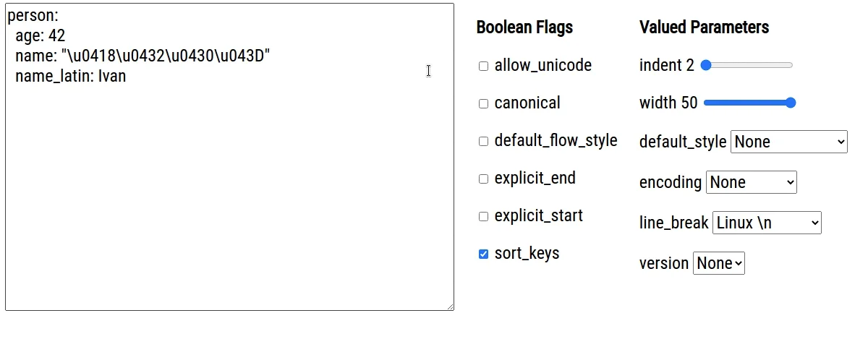Enable the default_flow_style checkbox
The width and height of the screenshot is (868, 347).
point(483,142)
